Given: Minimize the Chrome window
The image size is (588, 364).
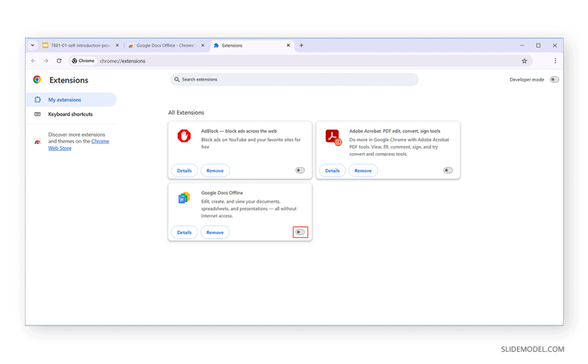Looking at the screenshot, I should (522, 45).
